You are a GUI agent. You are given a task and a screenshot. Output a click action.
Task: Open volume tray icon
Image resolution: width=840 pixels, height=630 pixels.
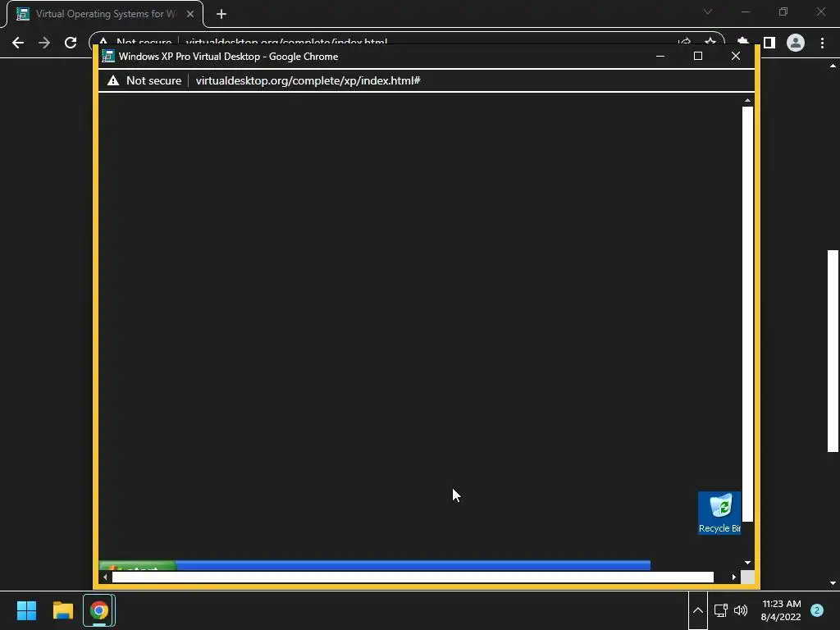[x=741, y=610]
